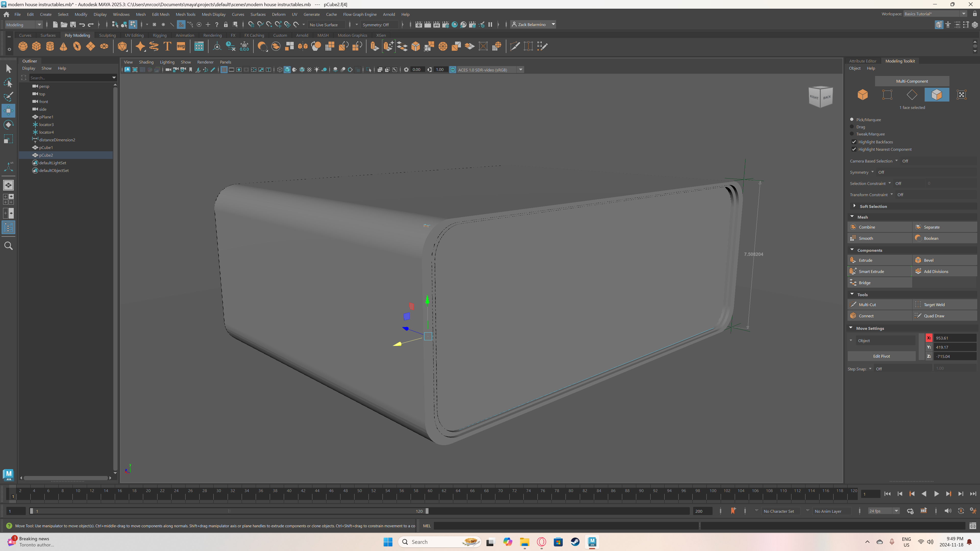This screenshot has width=980, height=551.
Task: Open the ACES 1.0 SDR-video dropdown
Action: coord(490,70)
